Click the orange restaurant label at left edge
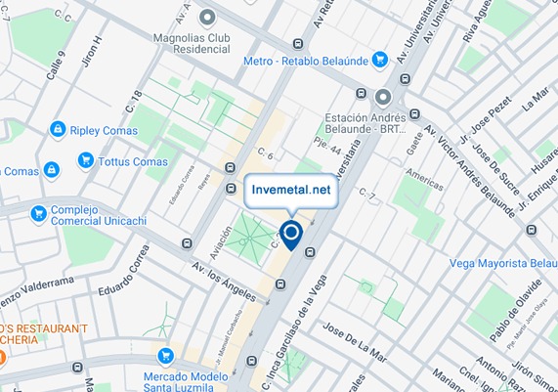The height and width of the screenshot is (392, 558). click(43, 334)
